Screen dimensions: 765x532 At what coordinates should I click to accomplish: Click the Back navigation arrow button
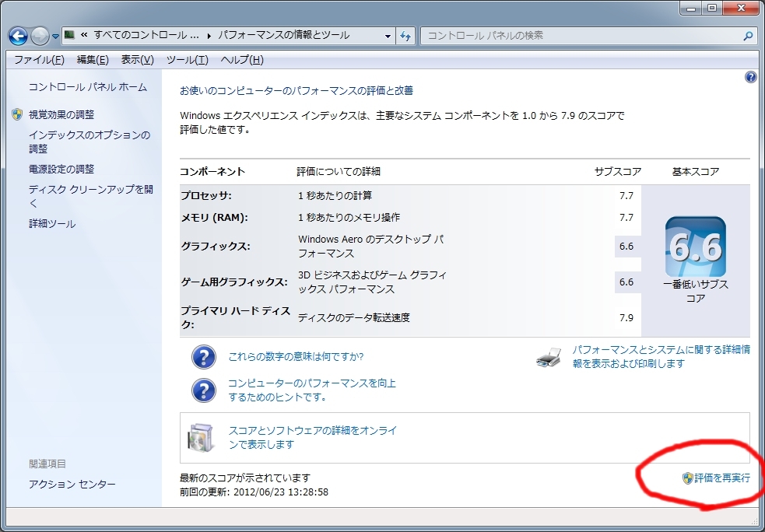tap(19, 36)
